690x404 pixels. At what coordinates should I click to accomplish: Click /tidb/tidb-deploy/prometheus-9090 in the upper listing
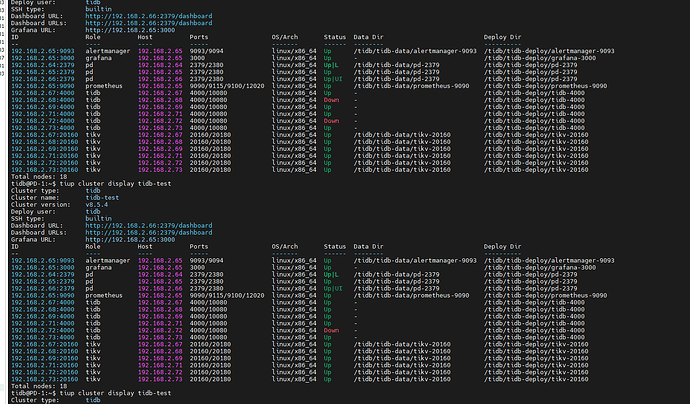point(546,86)
